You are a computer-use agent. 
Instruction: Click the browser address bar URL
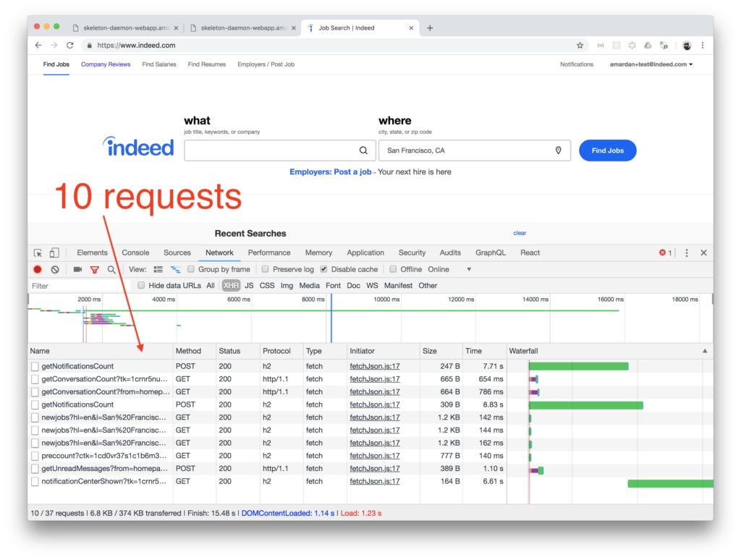pos(136,46)
